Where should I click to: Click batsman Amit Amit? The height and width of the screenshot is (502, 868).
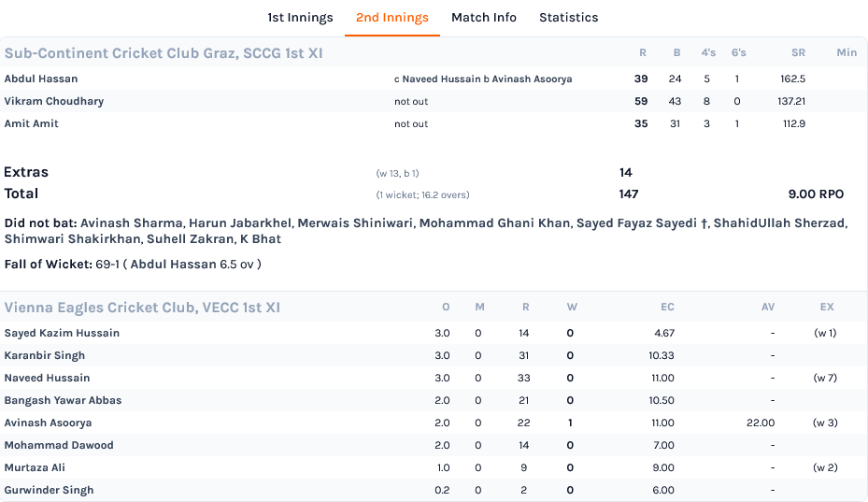(31, 123)
